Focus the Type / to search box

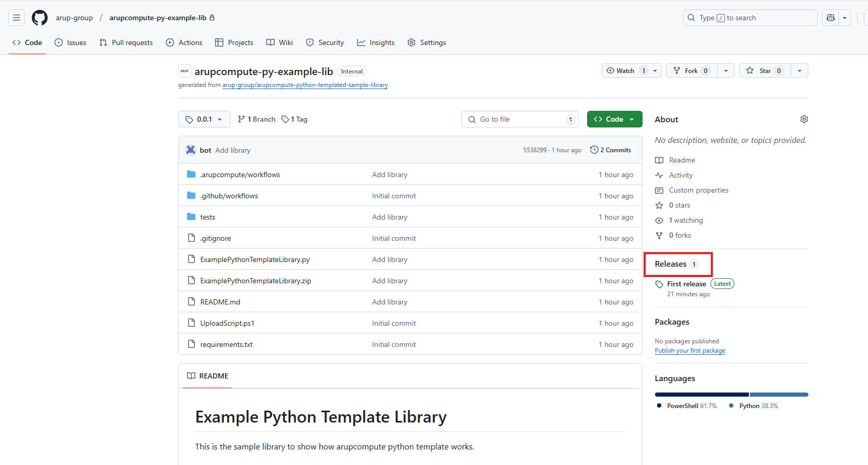750,18
